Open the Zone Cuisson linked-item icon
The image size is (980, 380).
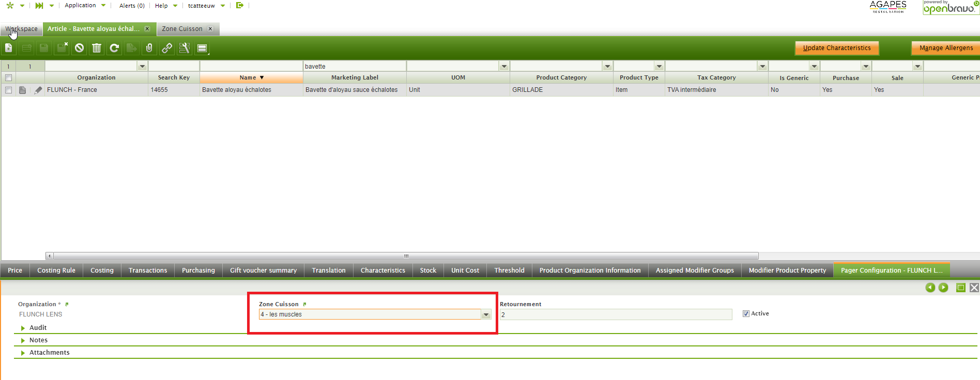click(304, 305)
